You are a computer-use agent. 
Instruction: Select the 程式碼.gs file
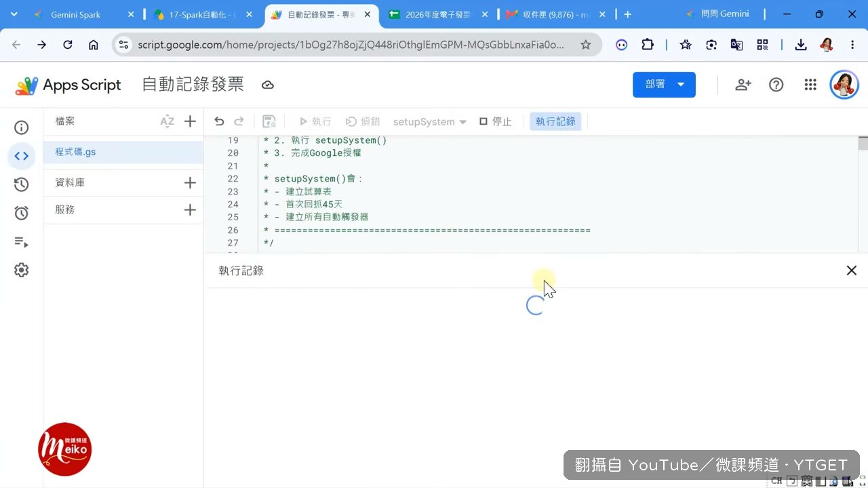point(123,152)
